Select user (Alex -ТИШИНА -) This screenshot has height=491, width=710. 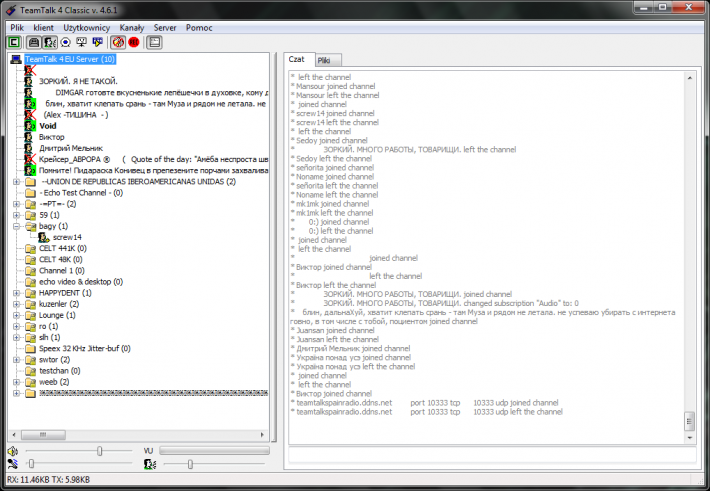pos(76,115)
